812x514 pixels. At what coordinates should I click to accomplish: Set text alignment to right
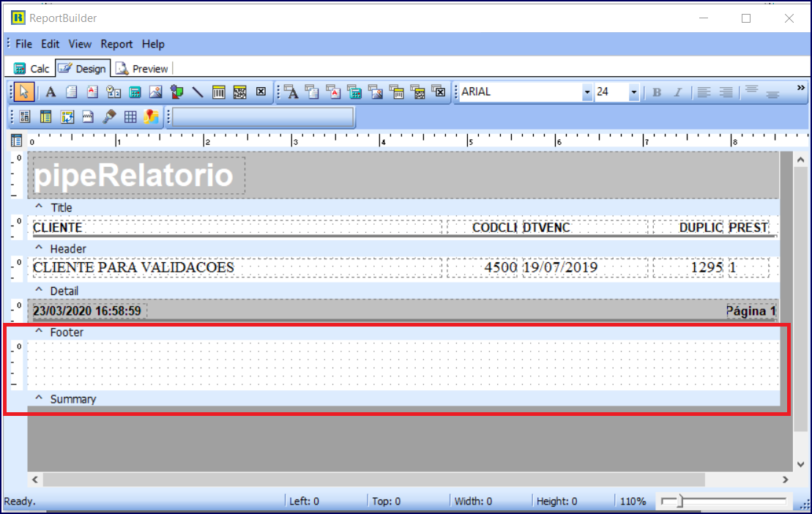pos(726,92)
